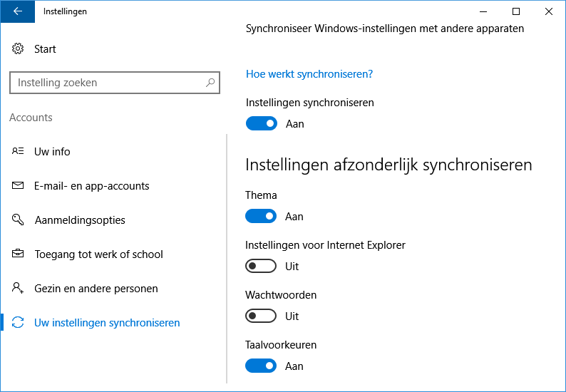Screen dimensions: 566x392
Task: Click the Aanmeldingsopties key icon
Action: pyautogui.click(x=18, y=220)
